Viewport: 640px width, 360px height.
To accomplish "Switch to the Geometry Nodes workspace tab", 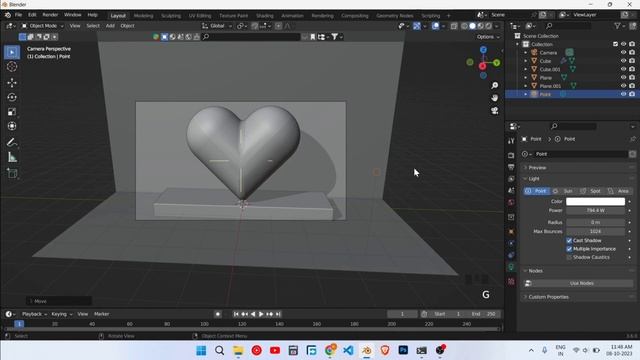I will click(x=395, y=16).
